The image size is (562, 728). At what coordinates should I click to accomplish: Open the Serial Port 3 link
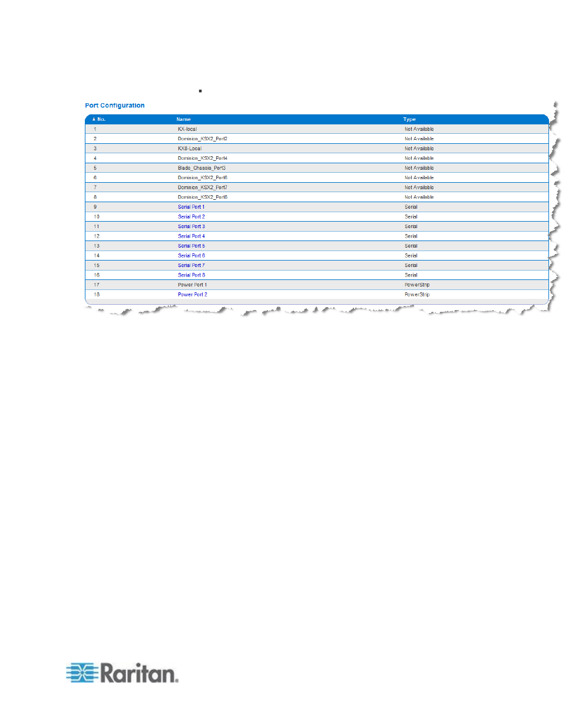(x=191, y=226)
